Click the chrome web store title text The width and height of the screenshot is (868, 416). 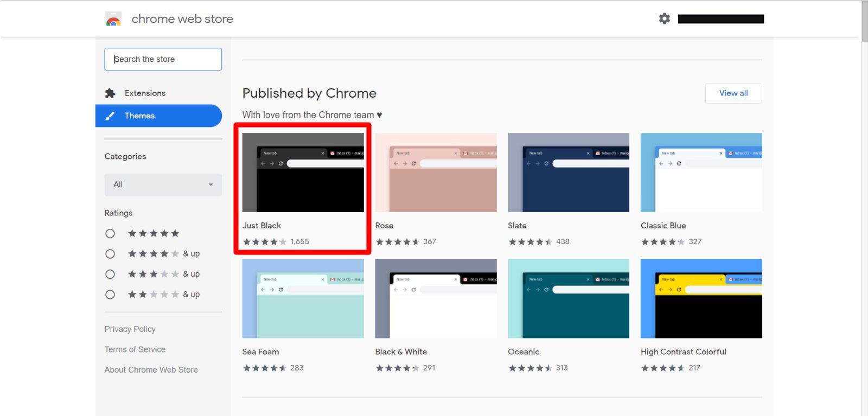pyautogui.click(x=182, y=19)
